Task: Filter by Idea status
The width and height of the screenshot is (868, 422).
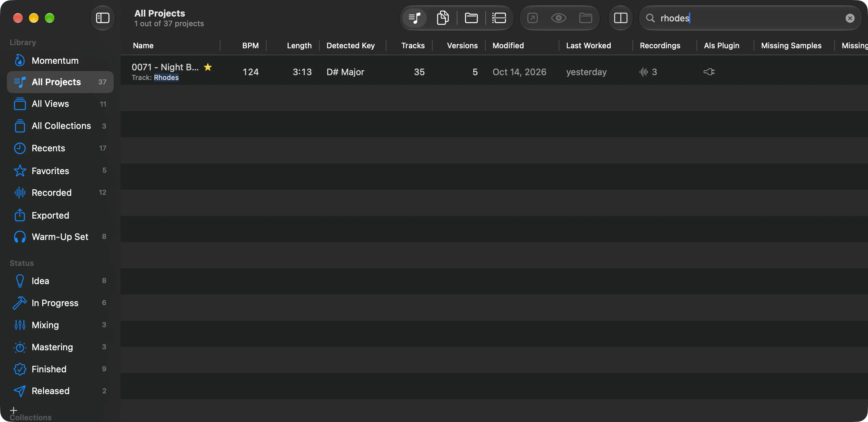Action: tap(60, 281)
